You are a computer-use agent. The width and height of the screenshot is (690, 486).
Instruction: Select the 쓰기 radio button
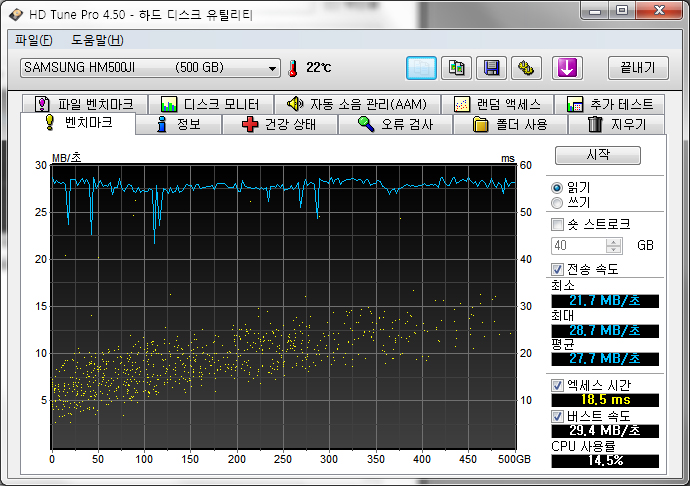pos(557,203)
